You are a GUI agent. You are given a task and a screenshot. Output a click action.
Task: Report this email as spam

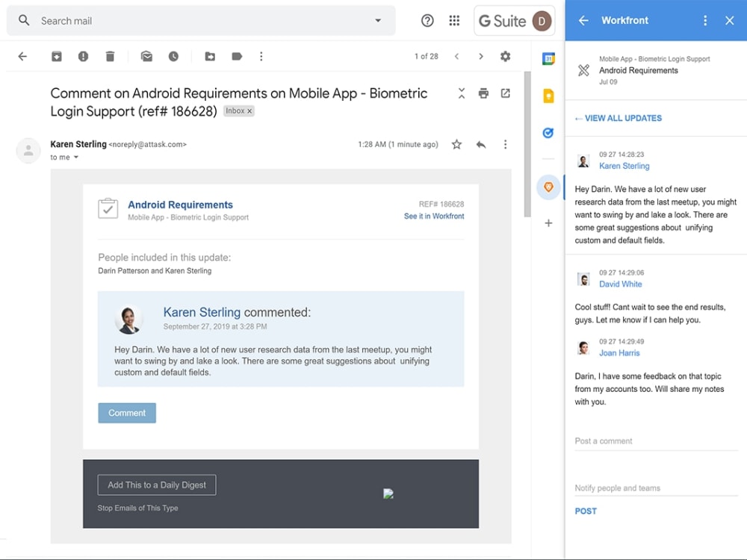pyautogui.click(x=83, y=56)
